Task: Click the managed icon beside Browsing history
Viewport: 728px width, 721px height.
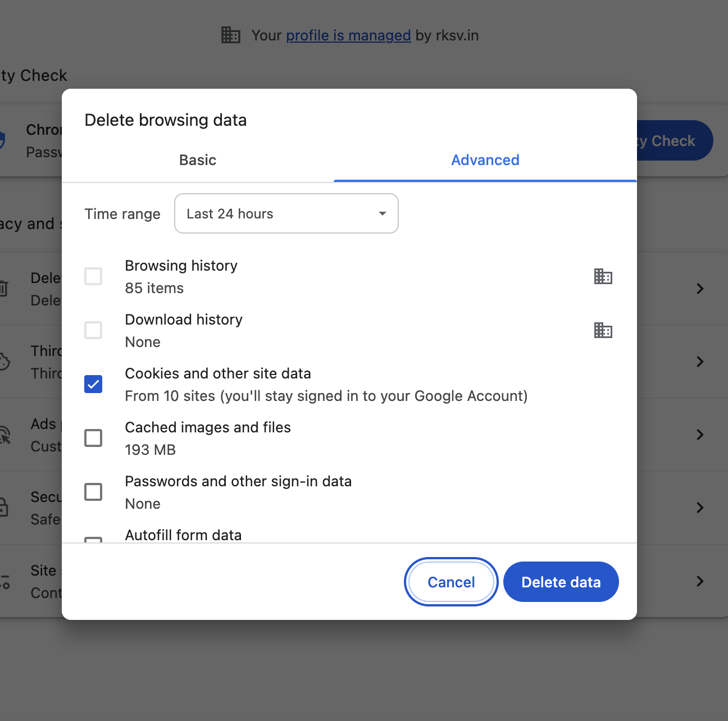Action: [x=603, y=276]
